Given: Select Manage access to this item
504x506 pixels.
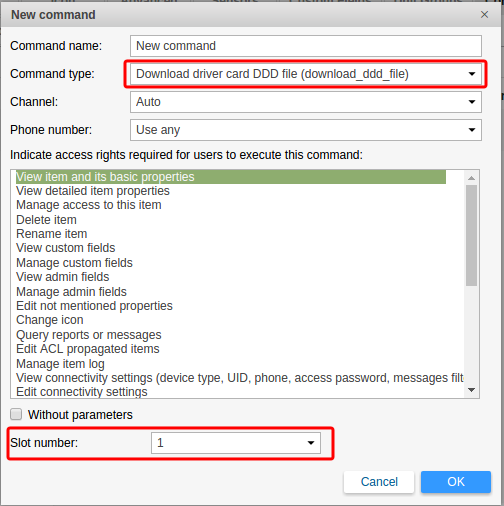Looking at the screenshot, I should (x=89, y=205).
